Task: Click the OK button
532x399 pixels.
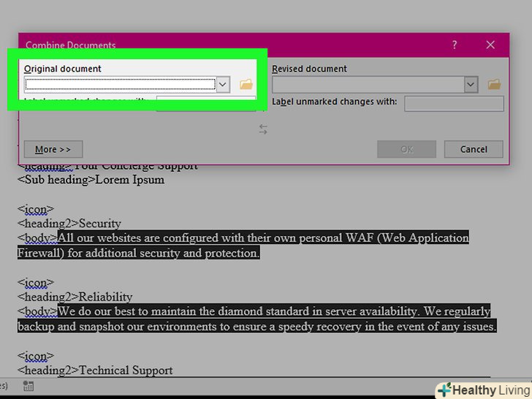Action: 407,149
